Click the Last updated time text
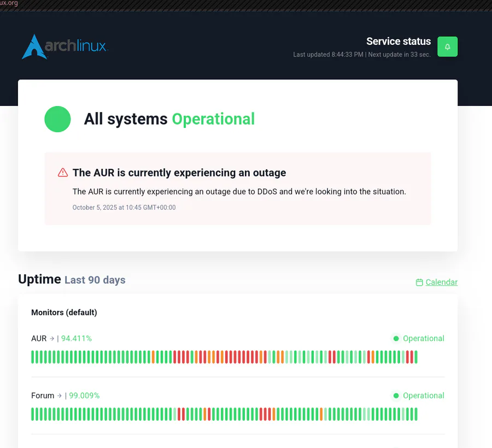 tap(329, 55)
